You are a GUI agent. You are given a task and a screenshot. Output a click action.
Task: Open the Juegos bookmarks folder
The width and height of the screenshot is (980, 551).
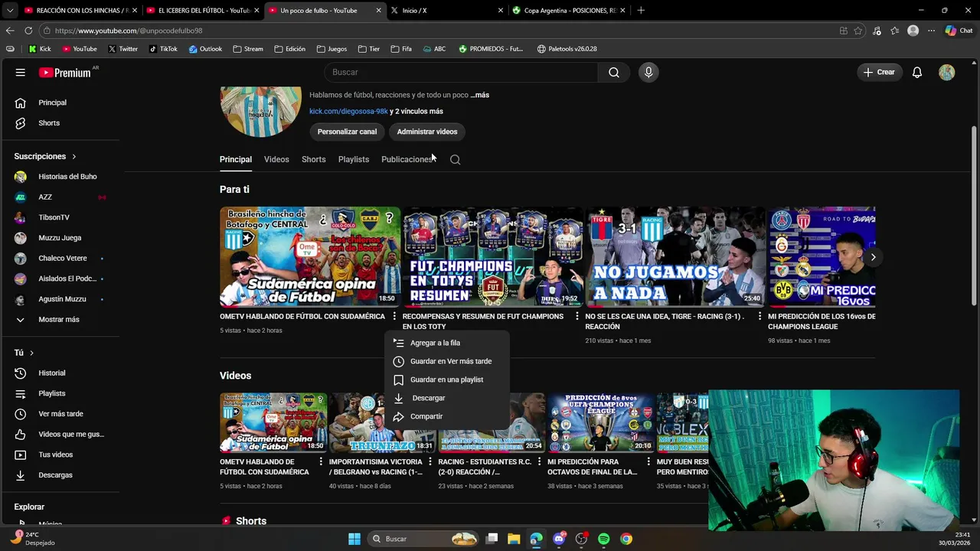(332, 49)
